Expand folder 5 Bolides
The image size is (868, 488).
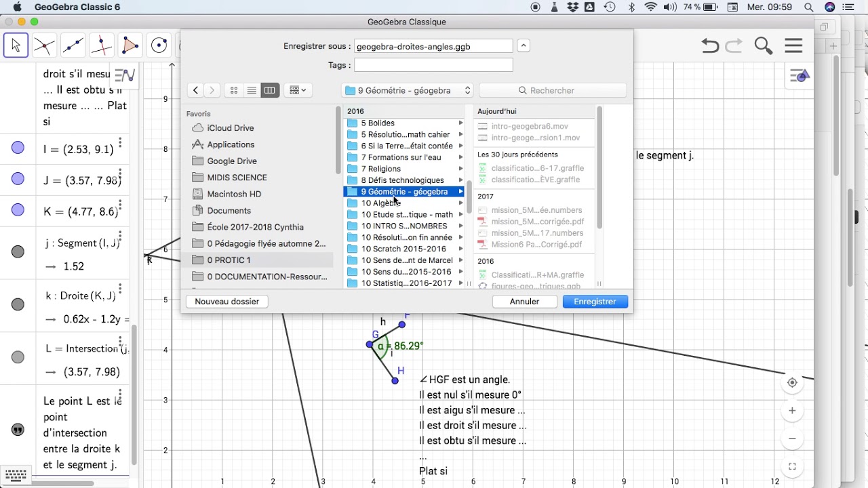[x=460, y=123]
